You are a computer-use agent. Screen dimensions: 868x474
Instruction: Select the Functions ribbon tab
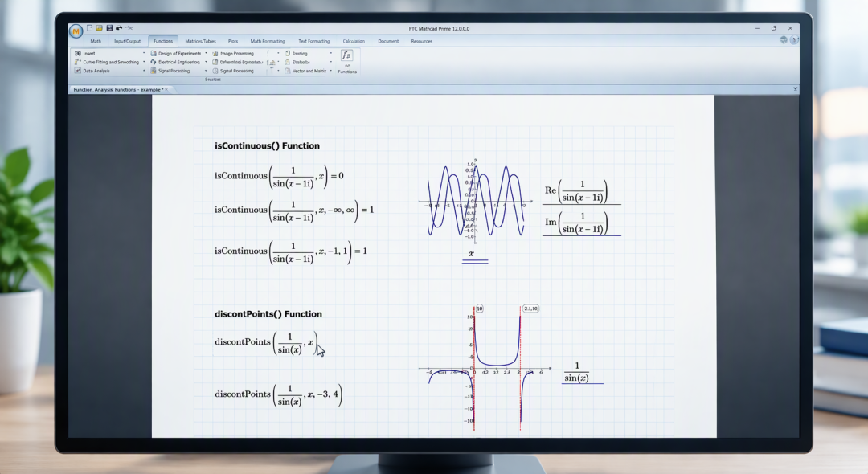pyautogui.click(x=162, y=41)
